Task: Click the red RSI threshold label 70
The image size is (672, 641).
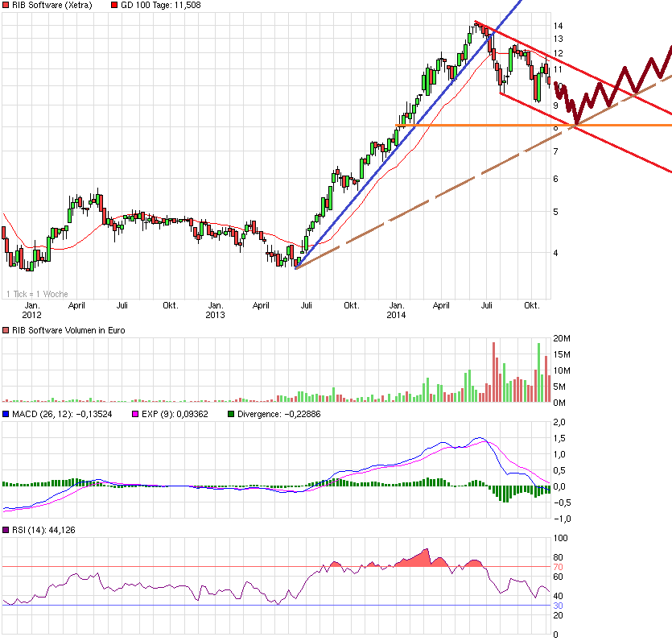Action: [x=558, y=567]
